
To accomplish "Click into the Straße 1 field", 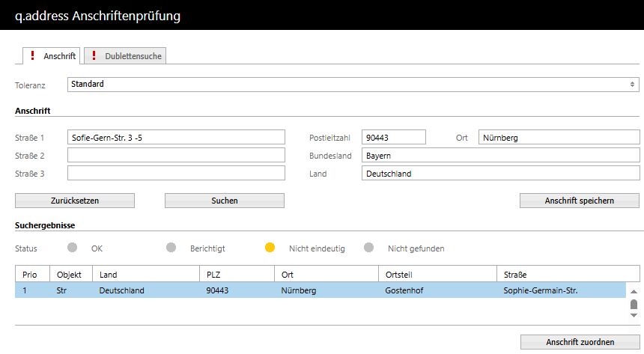I will tap(176, 138).
